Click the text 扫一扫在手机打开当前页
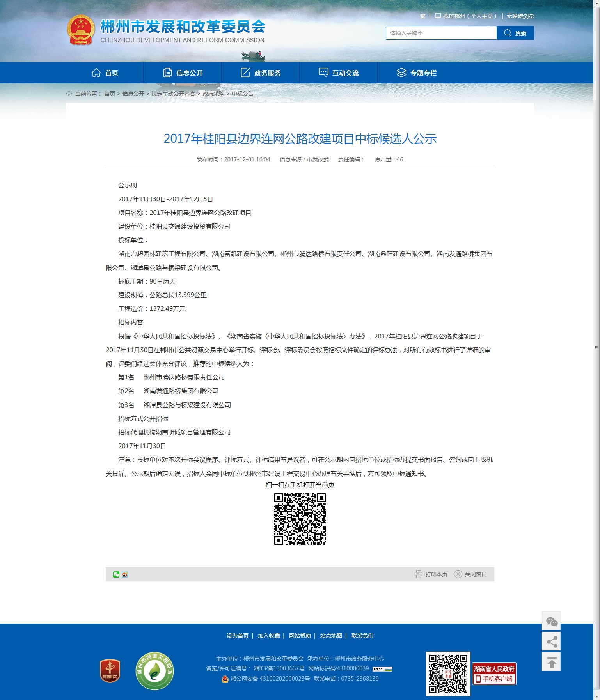 (300, 485)
